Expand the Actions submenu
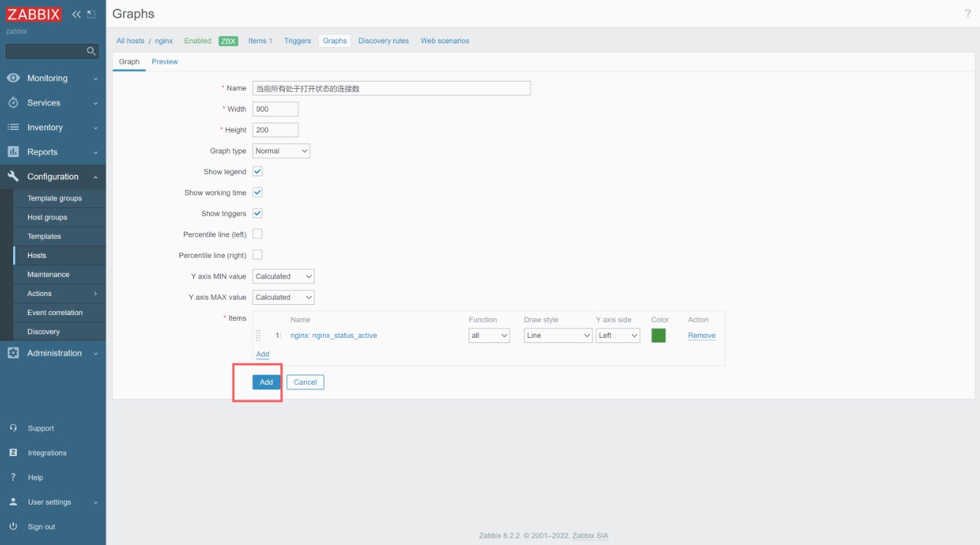The image size is (980, 545). (95, 294)
